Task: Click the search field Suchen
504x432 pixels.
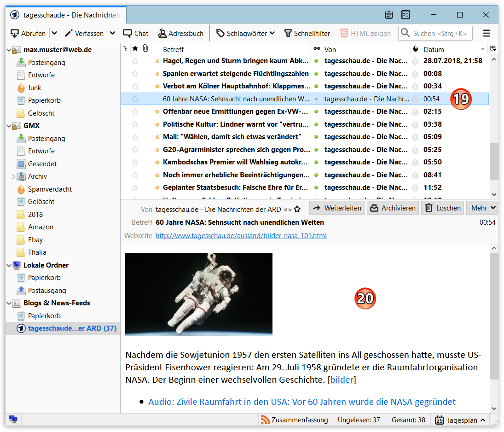Action: (x=439, y=33)
